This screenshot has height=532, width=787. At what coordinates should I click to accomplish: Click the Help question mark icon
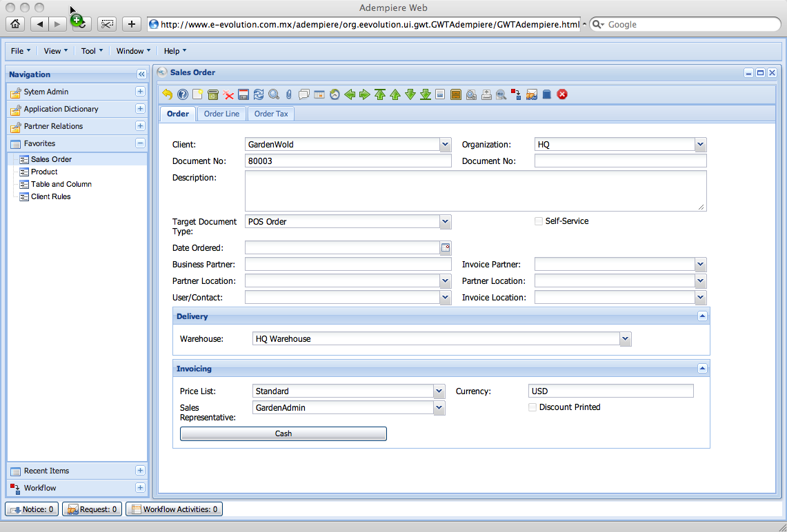(x=183, y=95)
